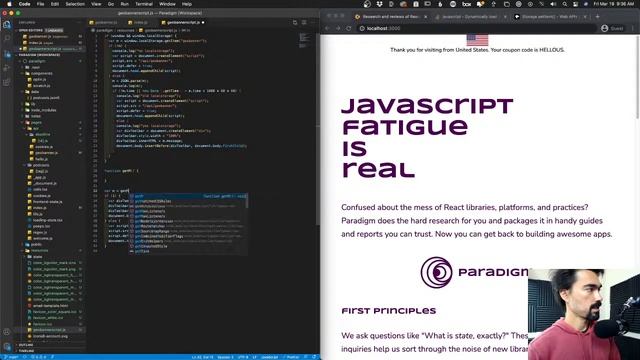Click the git branch indicator in the status bar
This screenshot has width=640, height=360.
tap(11, 357)
